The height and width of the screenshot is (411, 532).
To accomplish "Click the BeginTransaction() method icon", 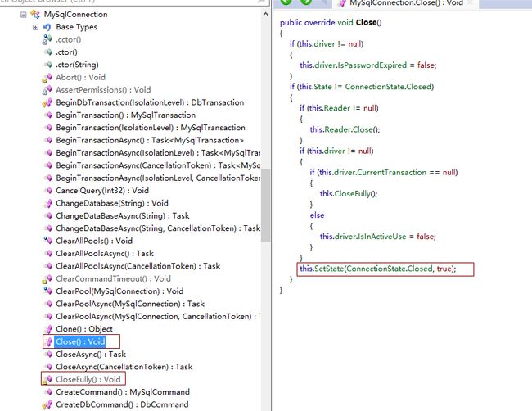I will (48, 115).
